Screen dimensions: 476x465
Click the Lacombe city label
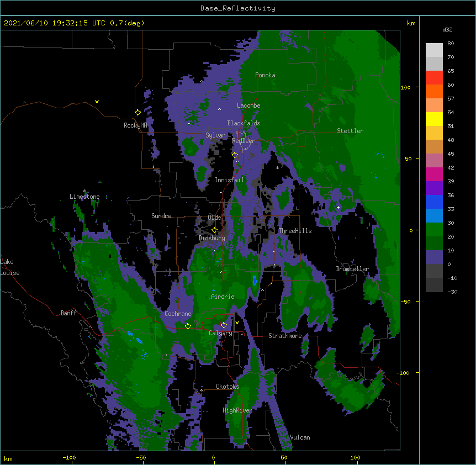248,105
